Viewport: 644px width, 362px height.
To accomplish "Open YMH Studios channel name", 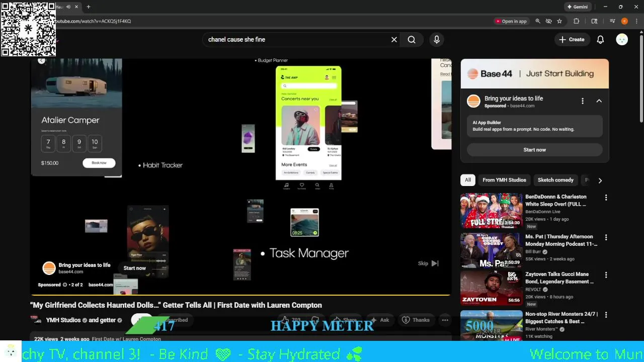I will [x=63, y=320].
